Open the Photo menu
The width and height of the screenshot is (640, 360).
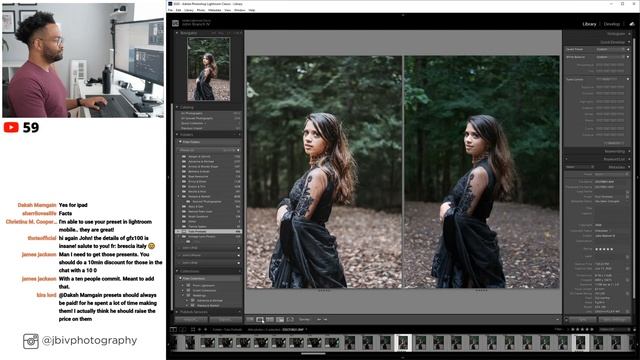tap(201, 10)
